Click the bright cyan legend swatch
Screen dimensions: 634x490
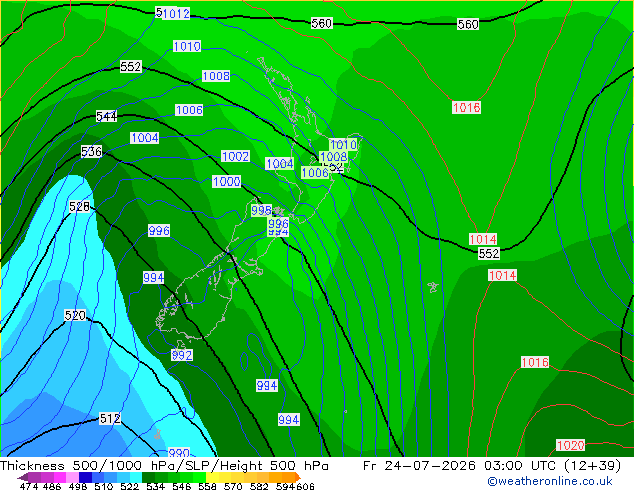pyautogui.click(x=136, y=477)
